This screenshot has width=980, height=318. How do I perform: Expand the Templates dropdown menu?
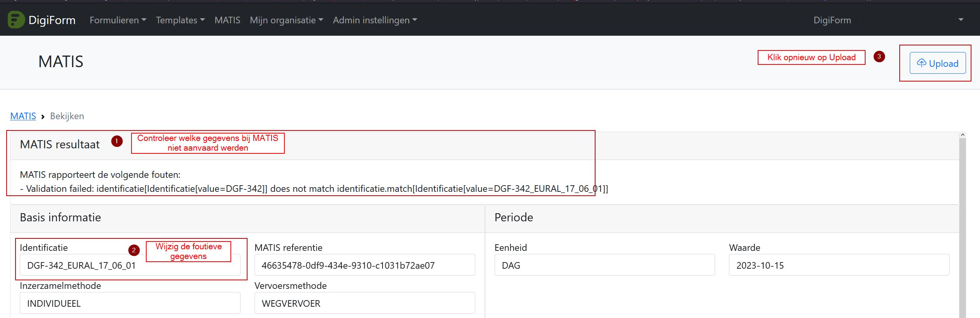coord(180,20)
